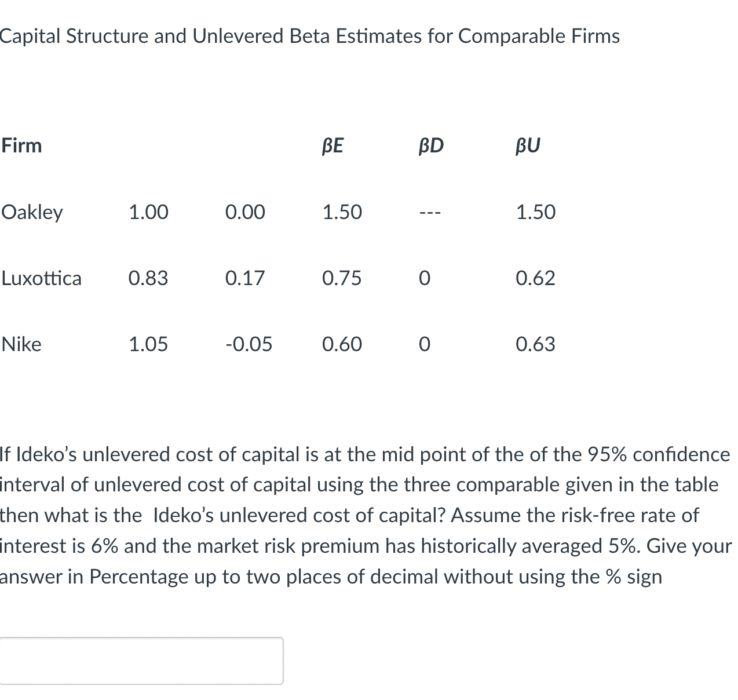Screen dimensions: 738x700
Task: Click the dashes in Oakley's βD cell
Action: [430, 212]
